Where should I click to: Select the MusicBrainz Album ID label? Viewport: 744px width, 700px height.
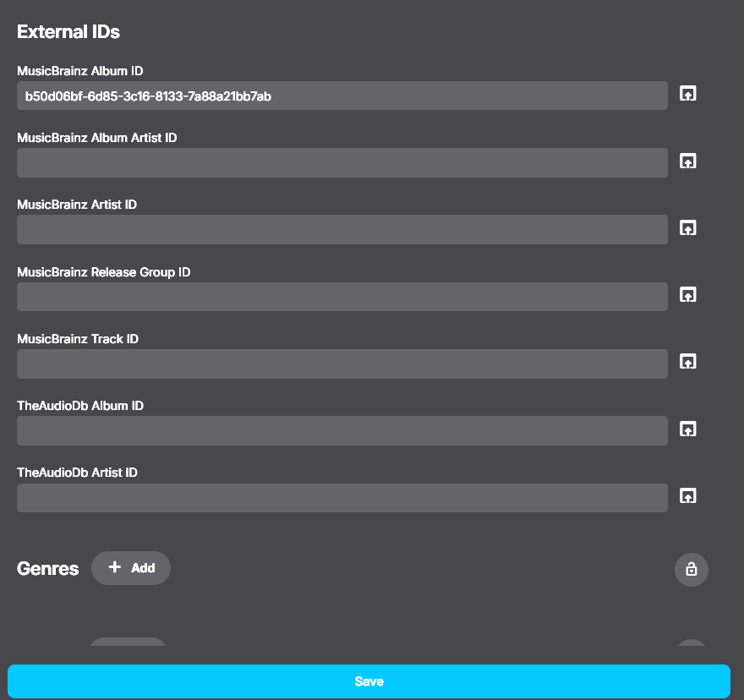[x=80, y=71]
